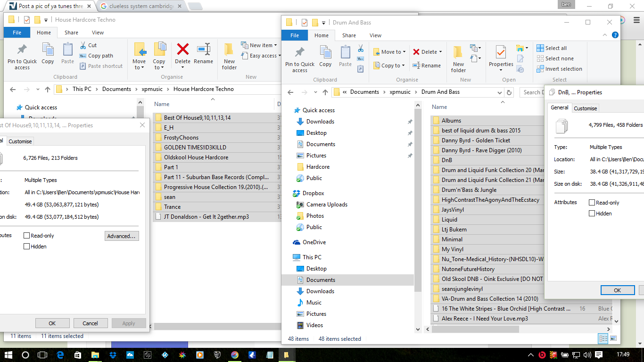This screenshot has height=362, width=644.
Task: Click Rename icon in House Hardcore Techno window
Action: pos(203,49)
